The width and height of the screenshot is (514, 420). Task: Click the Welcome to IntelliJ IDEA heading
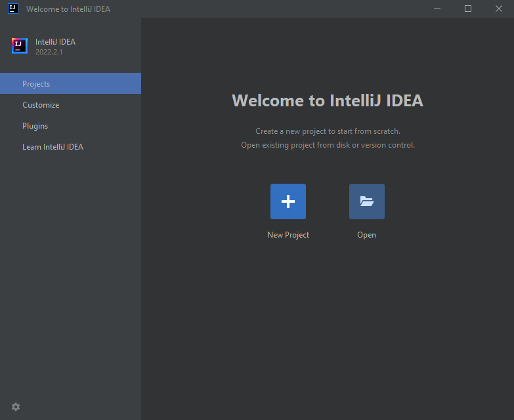(x=328, y=100)
